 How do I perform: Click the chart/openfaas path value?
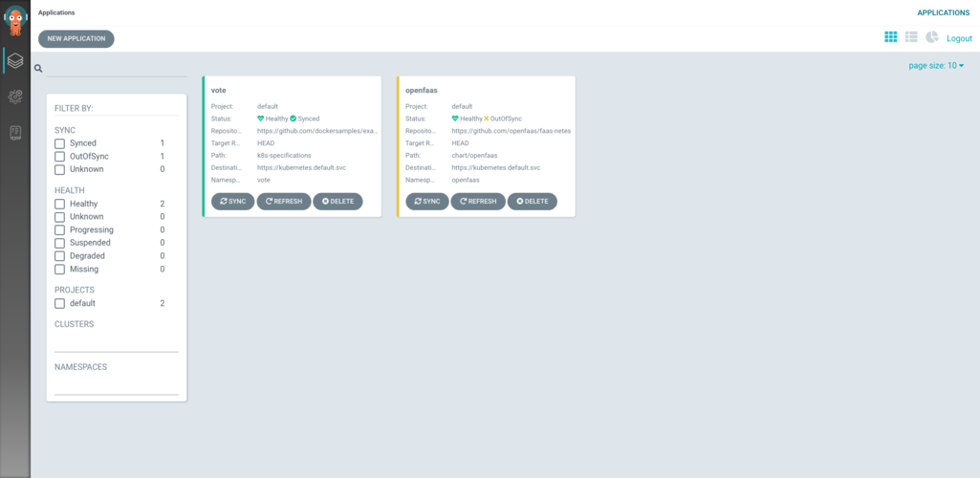click(x=475, y=155)
